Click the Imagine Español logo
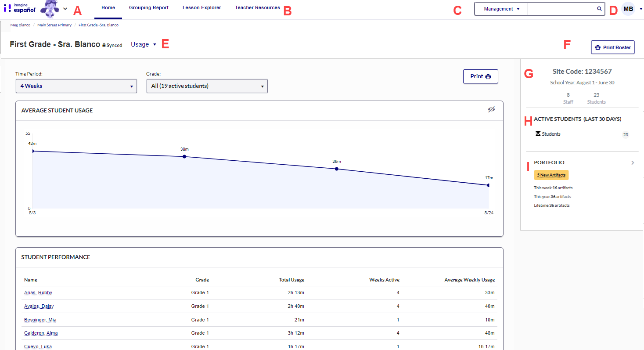 pyautogui.click(x=19, y=8)
